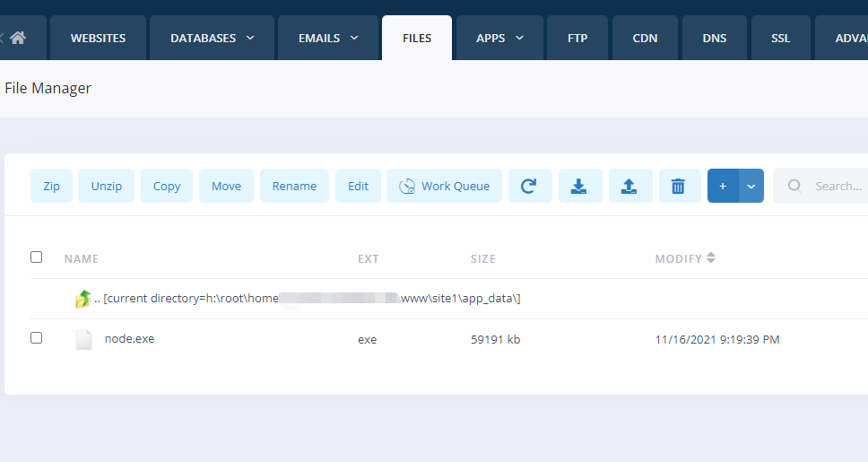868x462 pixels.
Task: Open dropdown arrow beside the plus button
Action: click(751, 186)
